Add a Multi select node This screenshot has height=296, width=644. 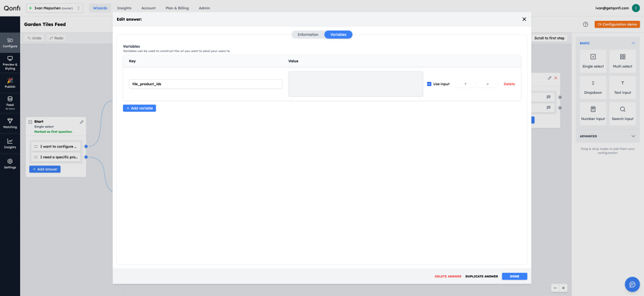(622, 61)
